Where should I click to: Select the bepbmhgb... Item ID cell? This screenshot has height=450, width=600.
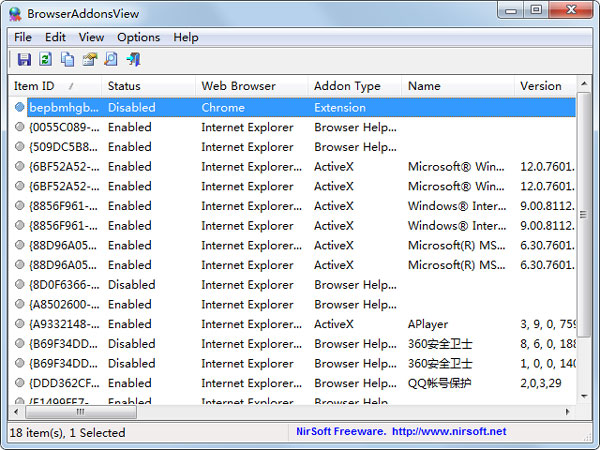point(64,108)
